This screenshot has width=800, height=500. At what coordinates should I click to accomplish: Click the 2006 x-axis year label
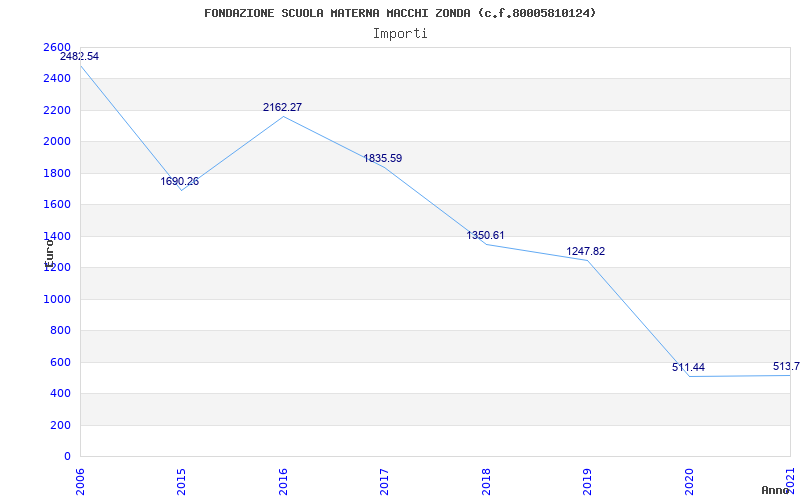80,481
